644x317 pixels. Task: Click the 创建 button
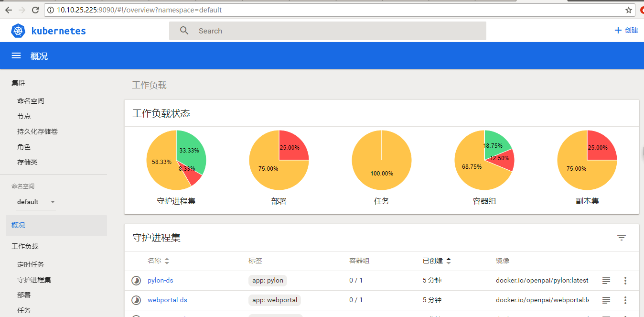(626, 30)
